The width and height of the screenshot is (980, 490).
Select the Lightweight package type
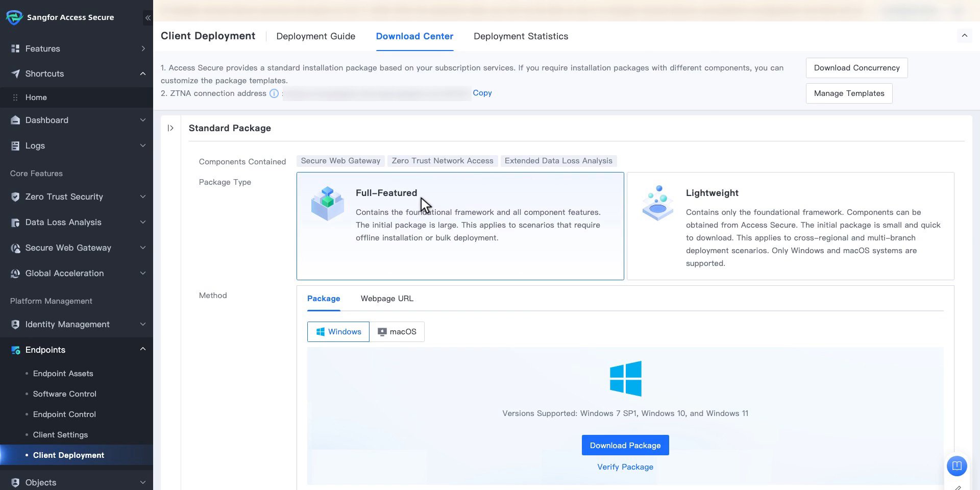tap(790, 226)
